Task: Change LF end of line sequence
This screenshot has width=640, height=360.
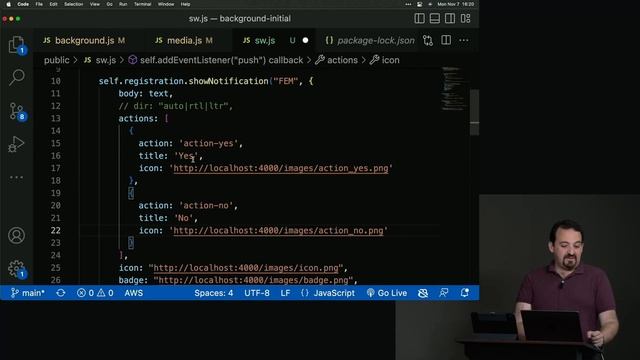Action: coord(285,293)
